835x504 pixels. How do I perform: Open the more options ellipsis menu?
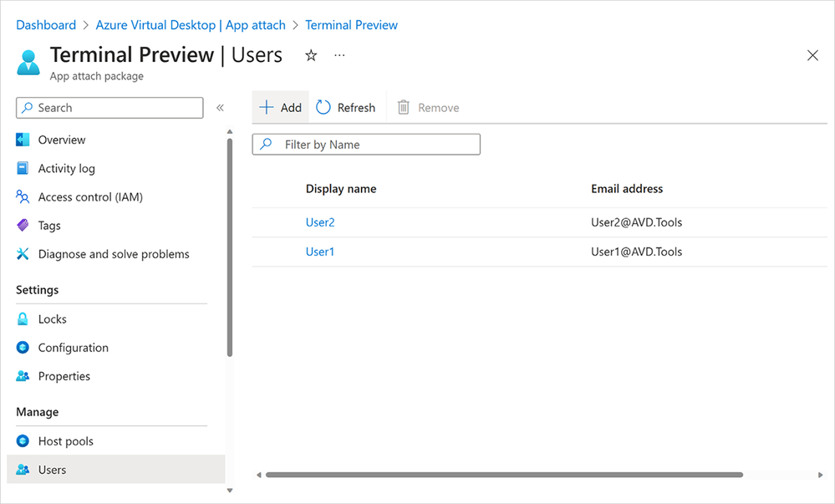339,55
